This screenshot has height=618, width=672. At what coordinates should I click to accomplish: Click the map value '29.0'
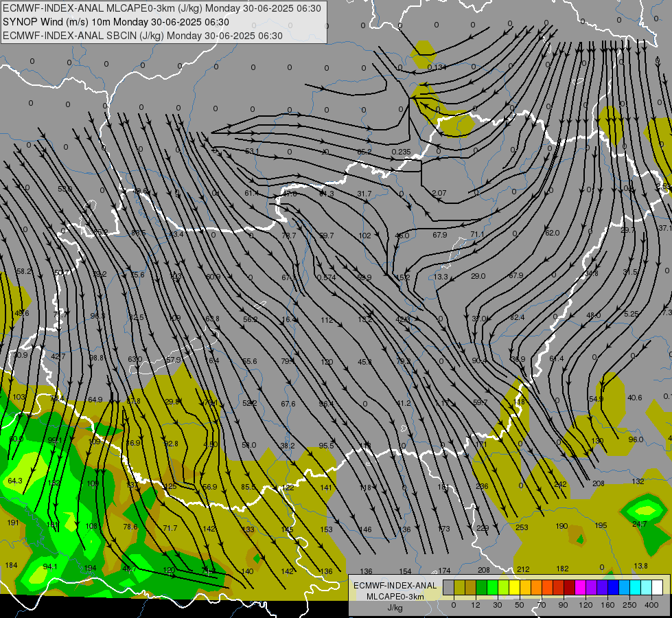478,276
